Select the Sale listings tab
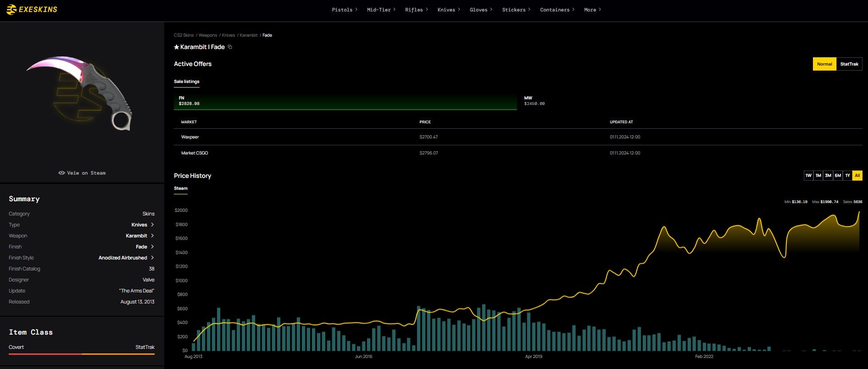This screenshot has width=868, height=369. (187, 82)
